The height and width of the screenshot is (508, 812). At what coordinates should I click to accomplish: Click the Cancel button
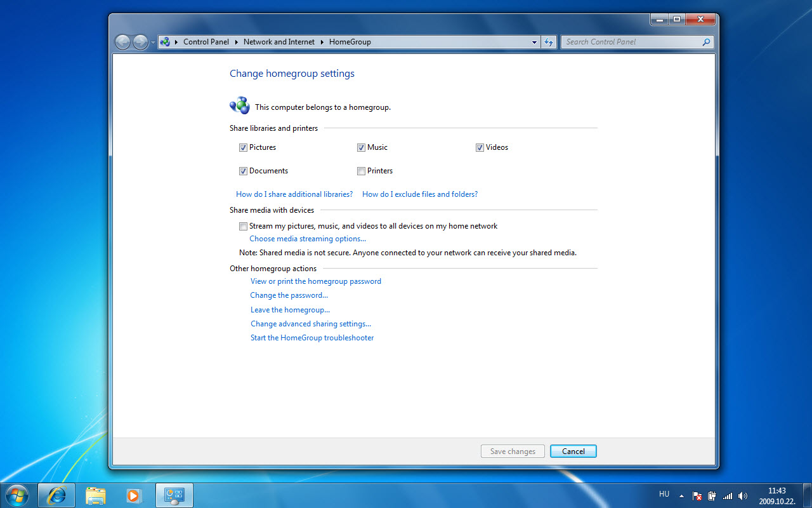pos(573,451)
